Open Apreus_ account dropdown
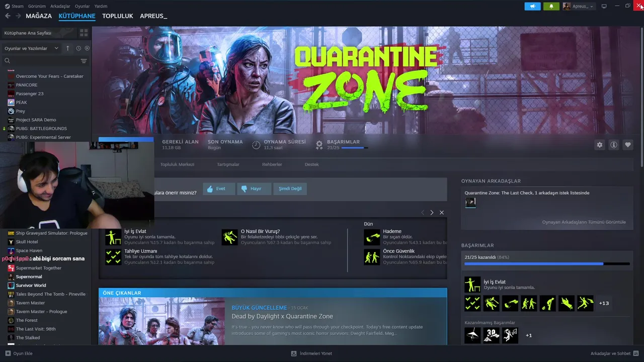Image resolution: width=644 pixels, height=362 pixels. click(579, 6)
